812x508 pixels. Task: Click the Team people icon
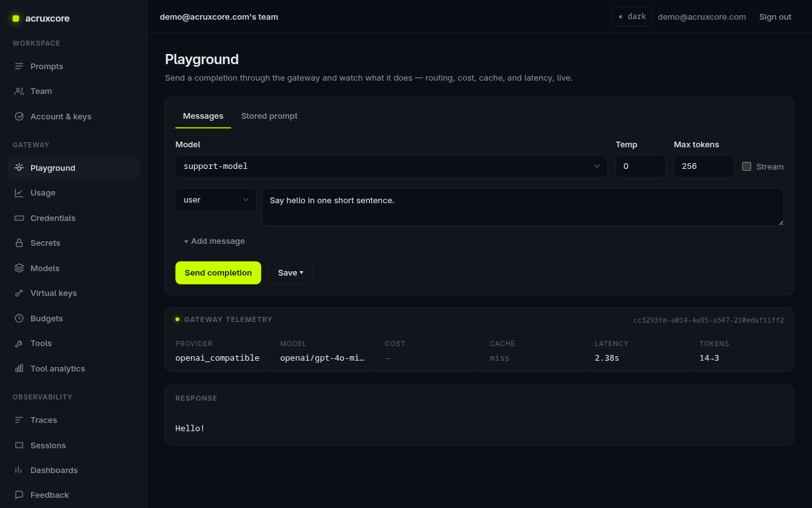(x=19, y=91)
